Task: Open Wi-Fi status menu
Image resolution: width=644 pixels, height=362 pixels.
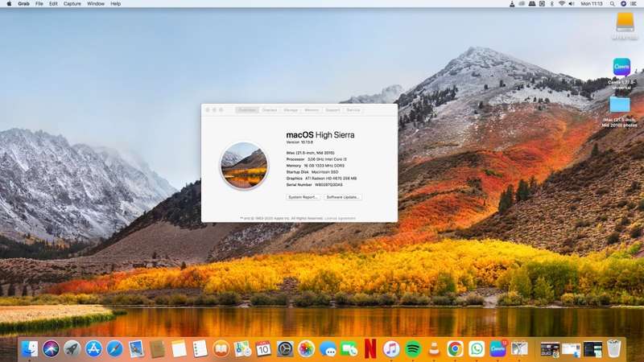Action: click(561, 4)
